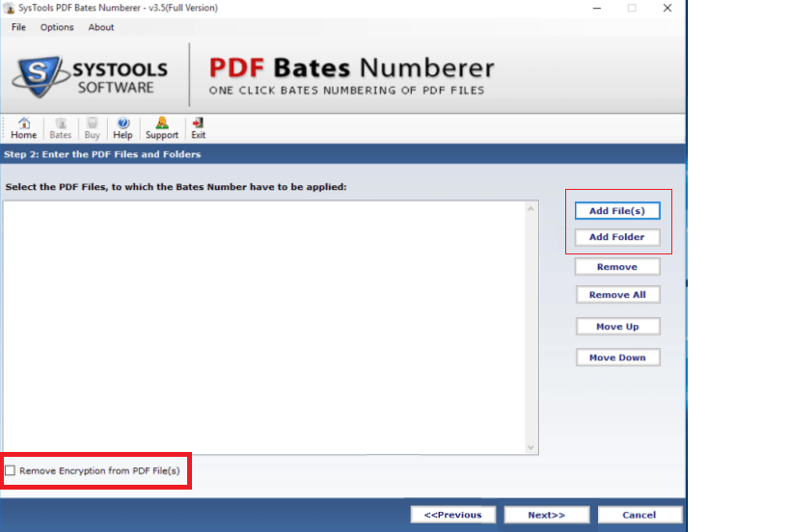This screenshot has height=532, width=790.
Task: Open the Options menu
Action: tap(57, 27)
